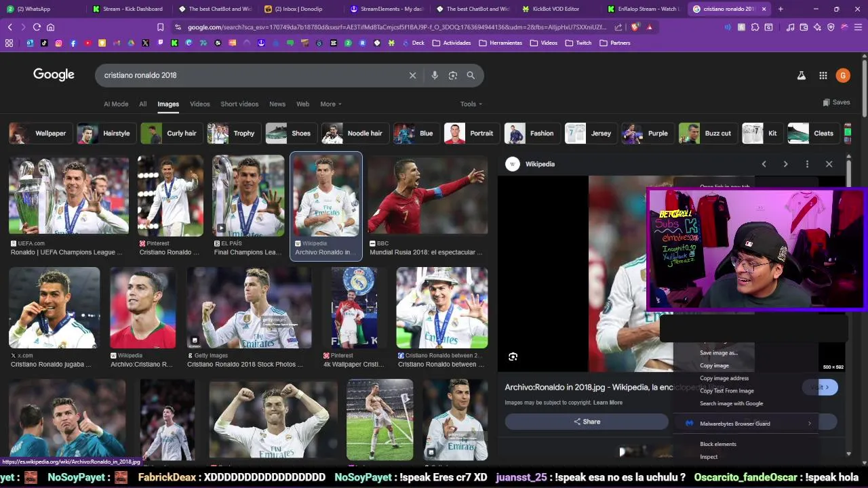The height and width of the screenshot is (488, 868).
Task: Go to next image in preview panel
Action: (785, 164)
